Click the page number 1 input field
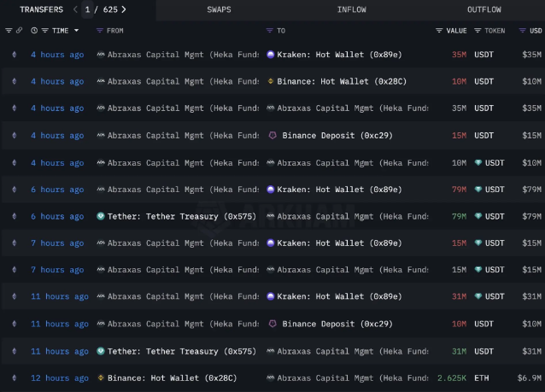Image resolution: width=545 pixels, height=392 pixels. tap(88, 9)
